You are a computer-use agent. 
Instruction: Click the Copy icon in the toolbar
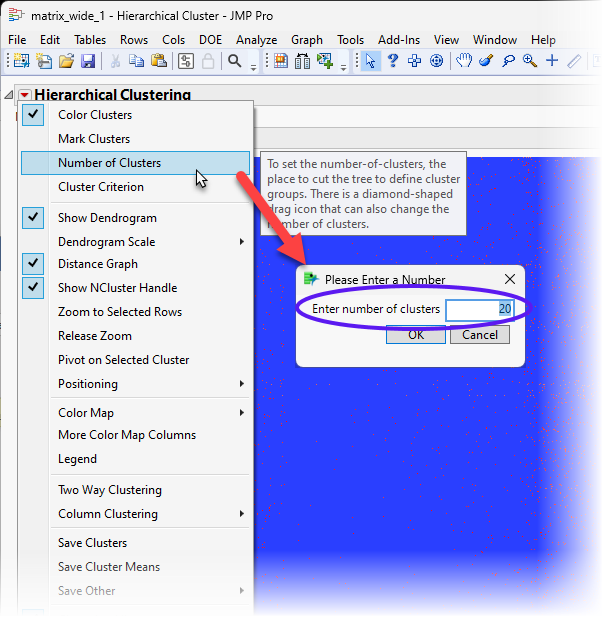coord(137,61)
